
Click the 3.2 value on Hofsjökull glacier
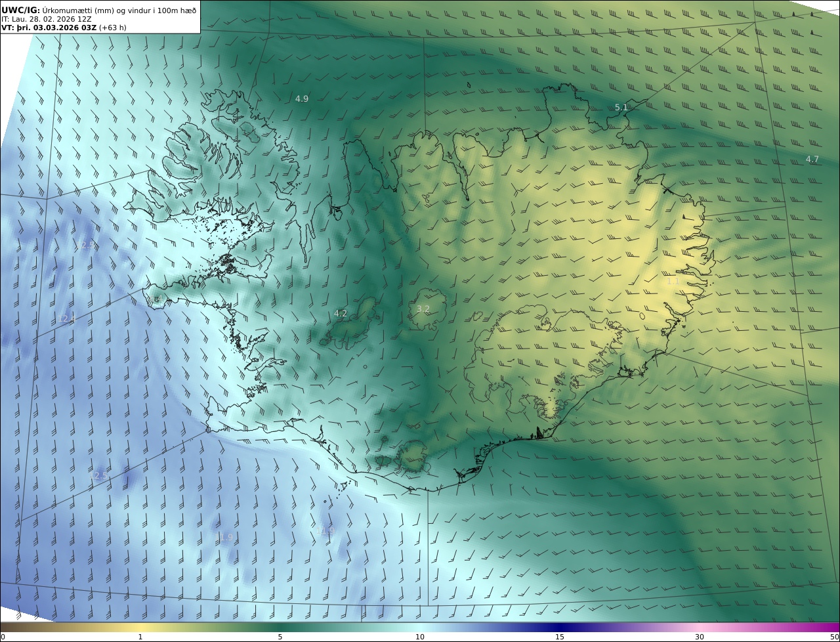(x=423, y=309)
